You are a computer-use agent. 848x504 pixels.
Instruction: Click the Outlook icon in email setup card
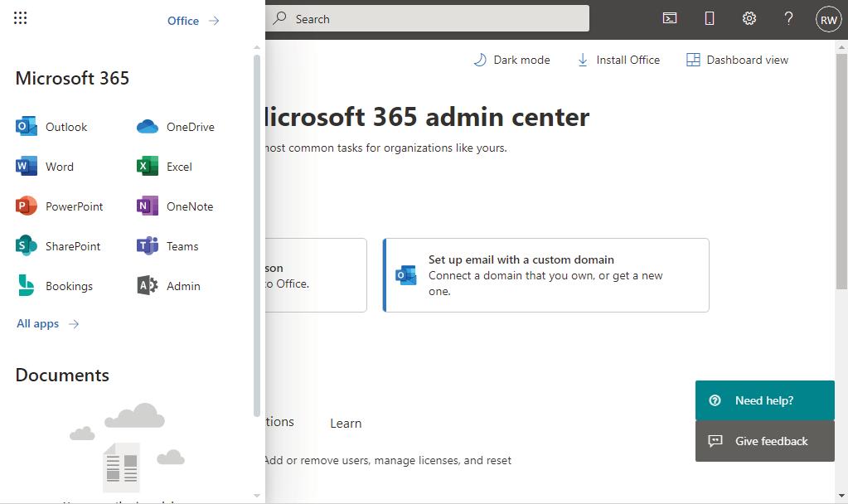coord(405,275)
